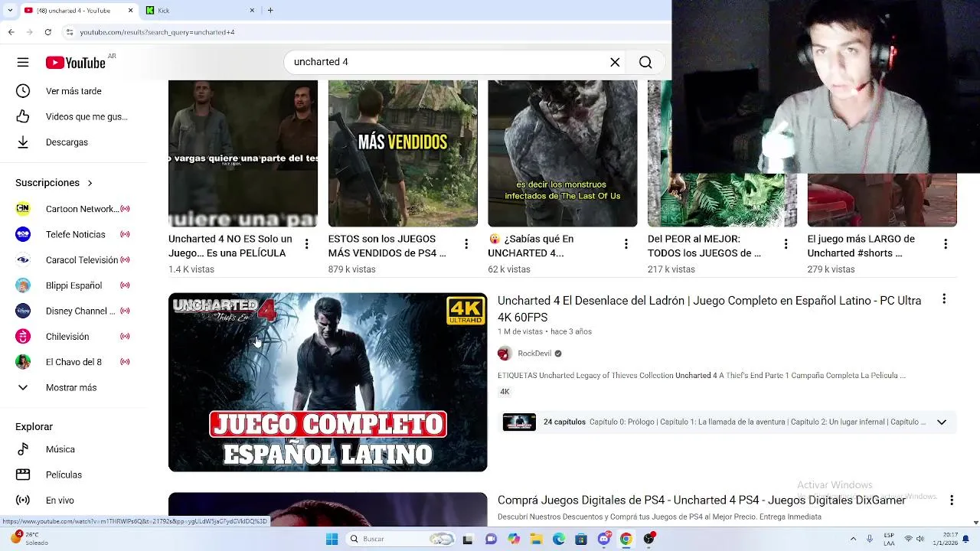Open Cartoon Network subscription channel
This screenshot has width=980, height=551.
click(73, 209)
